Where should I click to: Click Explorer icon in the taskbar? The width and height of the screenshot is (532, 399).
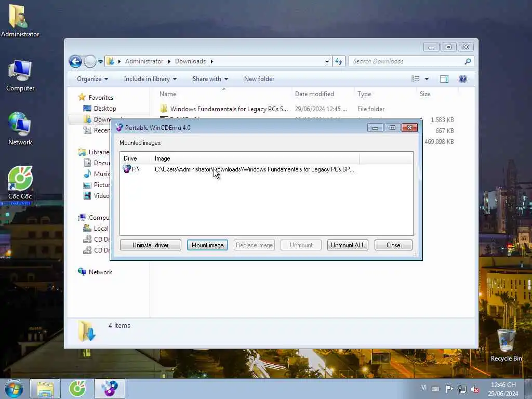[45, 389]
